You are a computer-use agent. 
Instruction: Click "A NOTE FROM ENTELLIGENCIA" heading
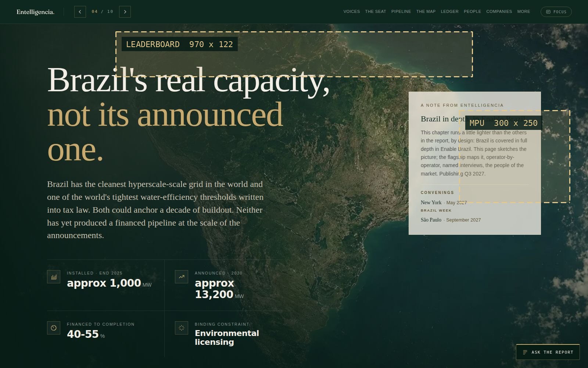coord(462,105)
